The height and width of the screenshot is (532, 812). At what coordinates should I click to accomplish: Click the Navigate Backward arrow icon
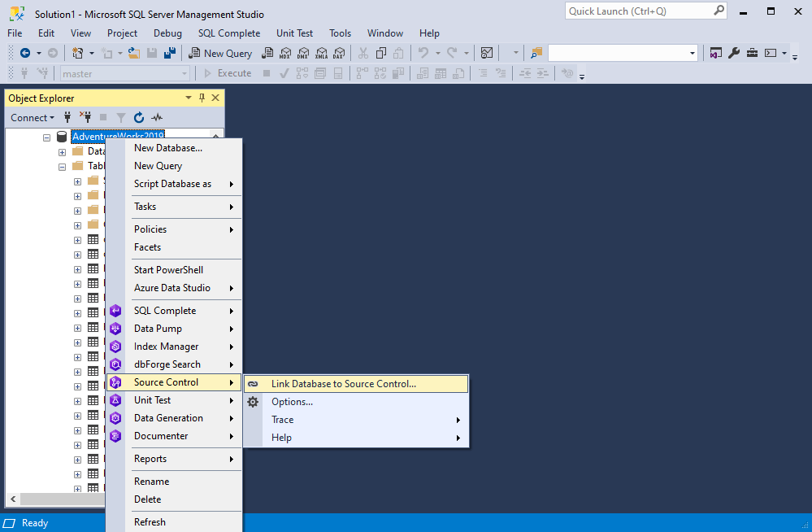point(25,53)
